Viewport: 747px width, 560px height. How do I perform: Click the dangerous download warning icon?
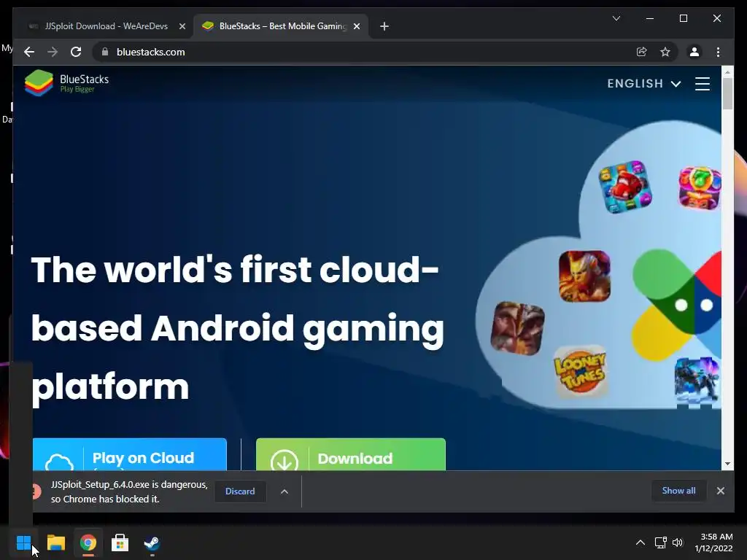tap(36, 491)
